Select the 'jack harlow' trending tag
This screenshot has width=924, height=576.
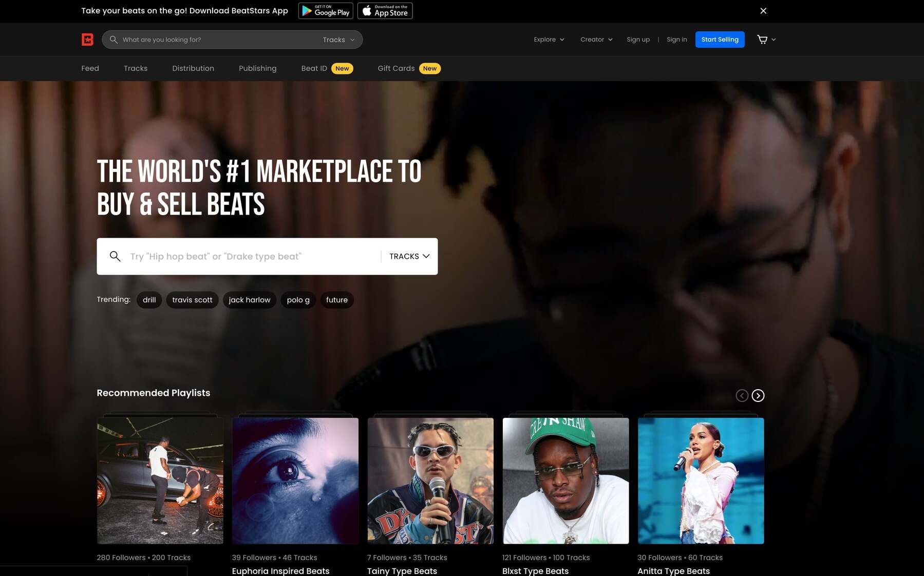[x=249, y=300]
